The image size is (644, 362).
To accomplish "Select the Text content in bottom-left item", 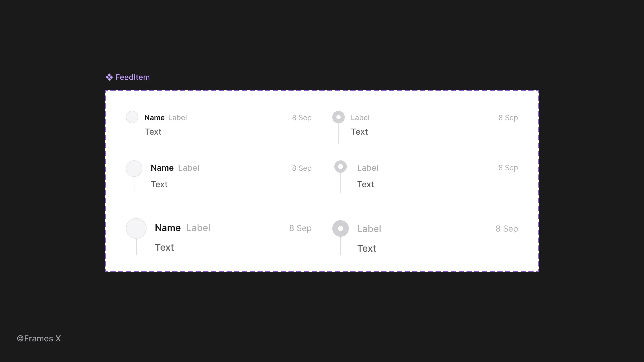I will pyautogui.click(x=164, y=247).
